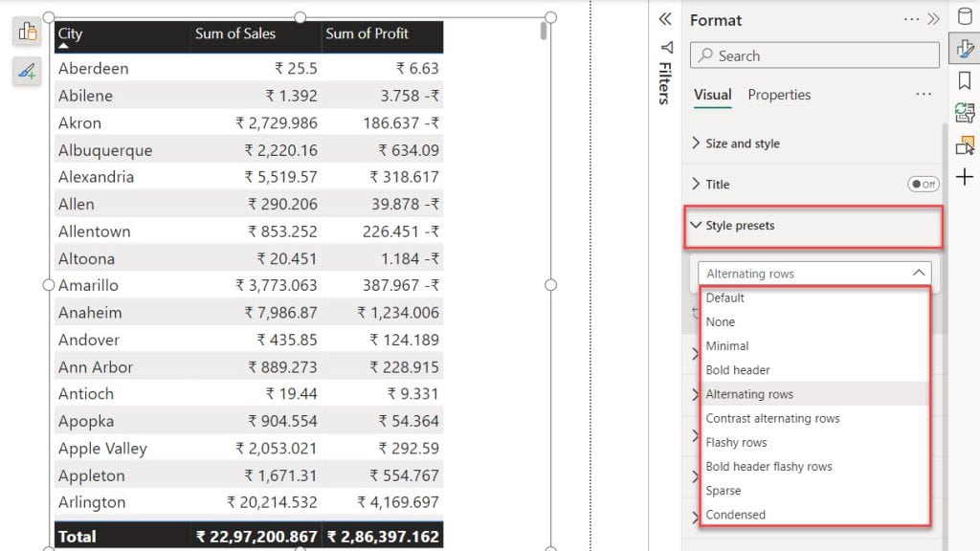Screen dimensions: 980x551
Task: Click the total sales value ₹ 22,97,200.867
Action: 256,537
